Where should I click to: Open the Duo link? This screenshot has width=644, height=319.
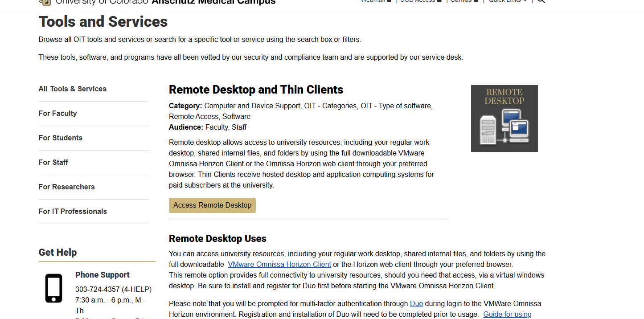416,303
